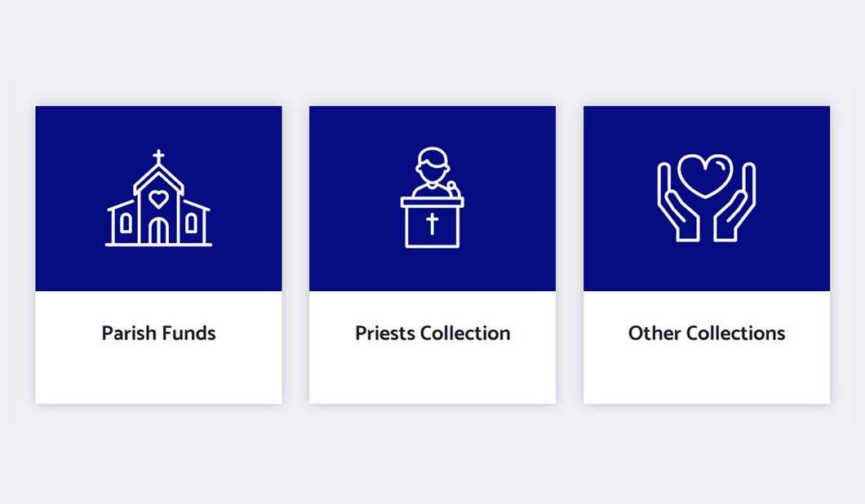The width and height of the screenshot is (865, 504).
Task: Click the heart on the church facade
Action: coord(158,198)
